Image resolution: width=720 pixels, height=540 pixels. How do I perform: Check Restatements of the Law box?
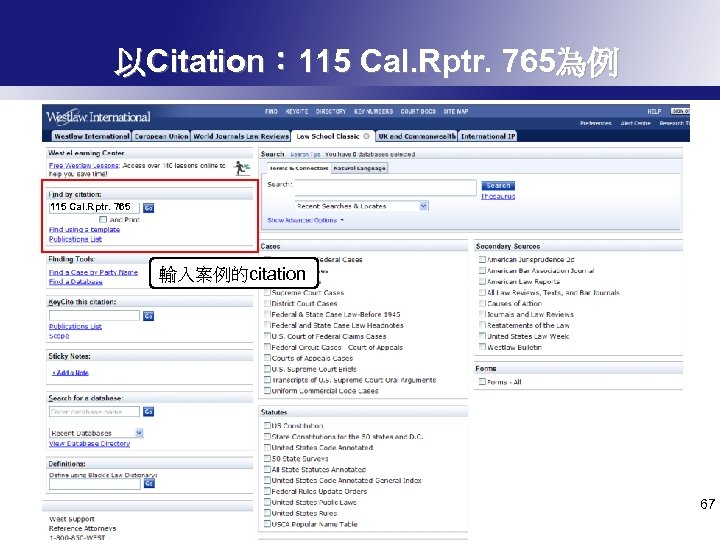coord(482,325)
